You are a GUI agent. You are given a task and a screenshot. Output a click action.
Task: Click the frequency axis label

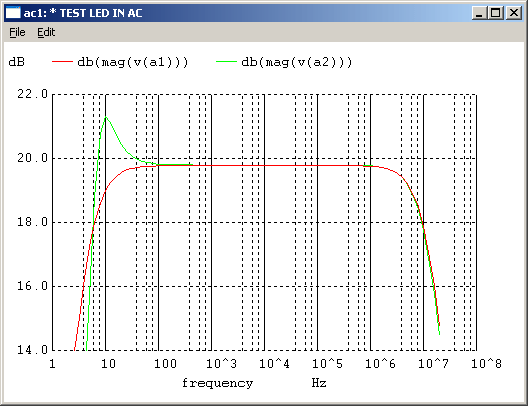pyautogui.click(x=218, y=383)
